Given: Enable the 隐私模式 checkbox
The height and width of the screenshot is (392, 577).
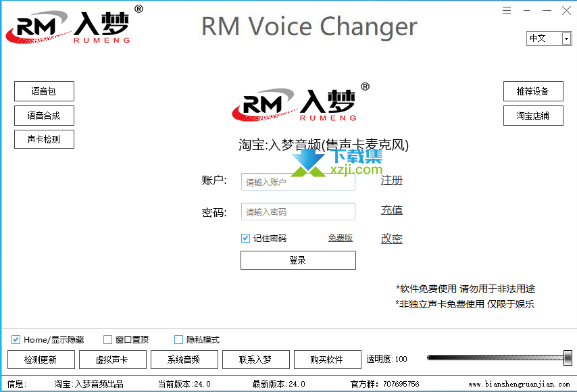Looking at the screenshot, I should (178, 339).
